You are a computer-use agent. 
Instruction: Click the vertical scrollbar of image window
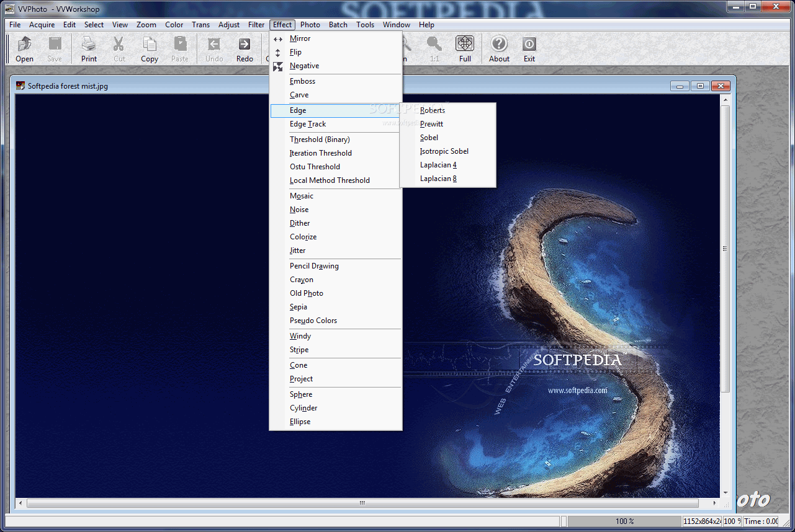tap(725, 249)
